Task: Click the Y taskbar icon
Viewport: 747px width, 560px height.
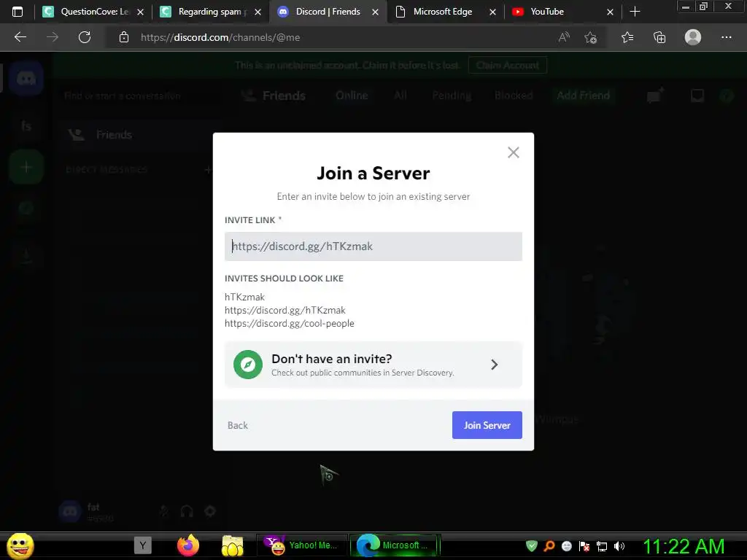Action: (x=142, y=545)
